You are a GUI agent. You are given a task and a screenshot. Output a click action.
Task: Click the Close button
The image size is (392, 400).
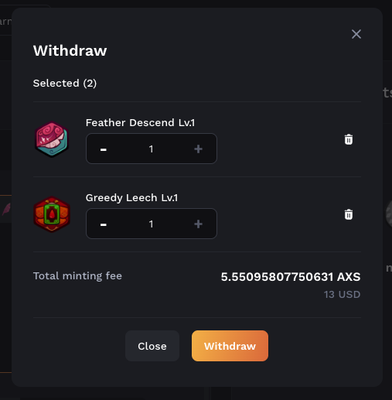(152, 346)
